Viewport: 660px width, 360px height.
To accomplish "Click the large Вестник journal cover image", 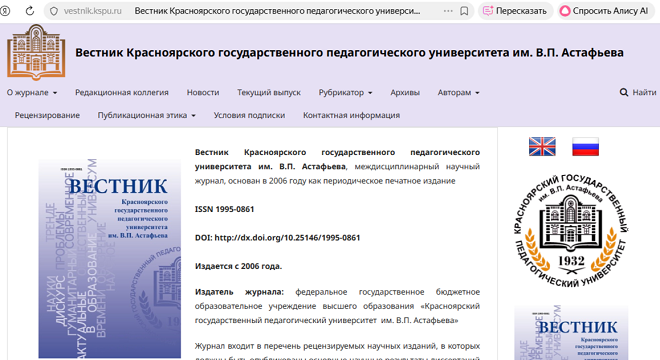I will pos(109,259).
